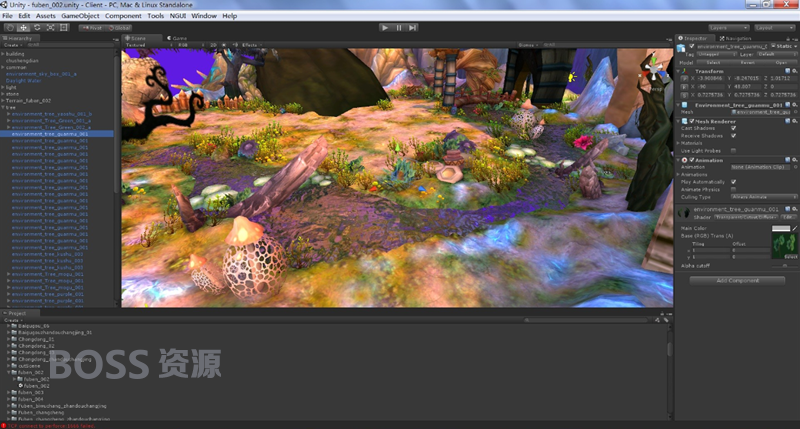This screenshot has height=429, width=800.
Task: Open the scene Gizmos dropdown
Action: [528, 45]
